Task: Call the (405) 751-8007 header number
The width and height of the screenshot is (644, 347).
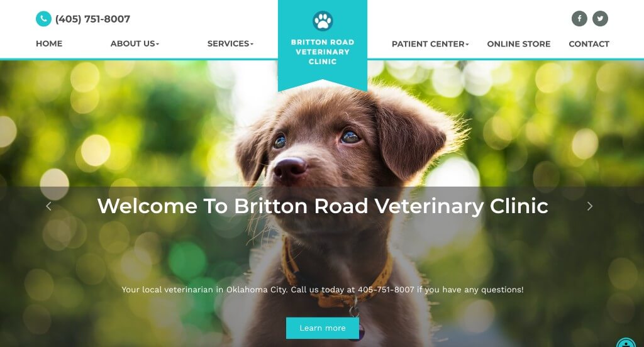Action: click(x=92, y=19)
